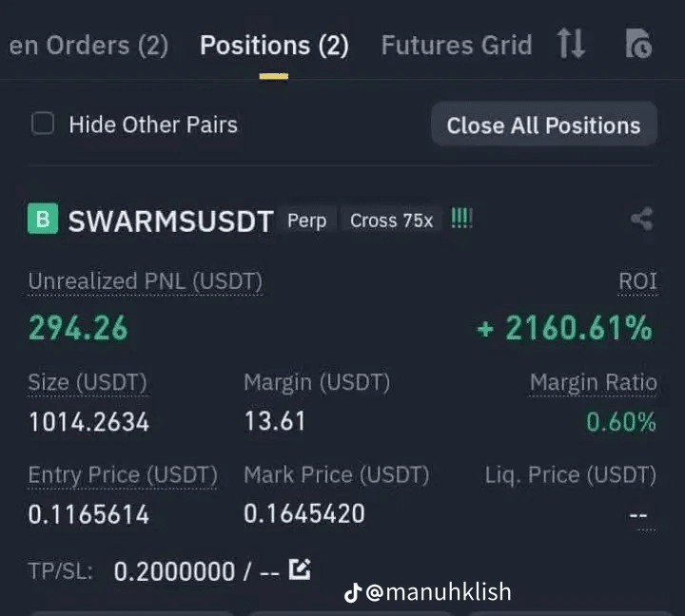Check the Hide Other Pairs checkbox
The image size is (685, 616).
[43, 124]
